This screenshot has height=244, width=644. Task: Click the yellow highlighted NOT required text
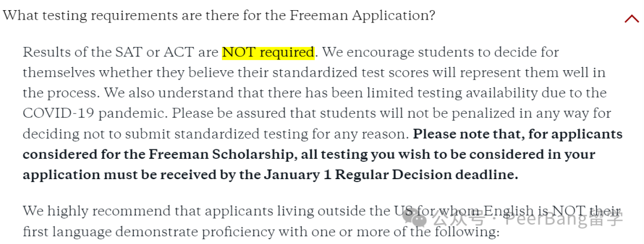pyautogui.click(x=268, y=52)
